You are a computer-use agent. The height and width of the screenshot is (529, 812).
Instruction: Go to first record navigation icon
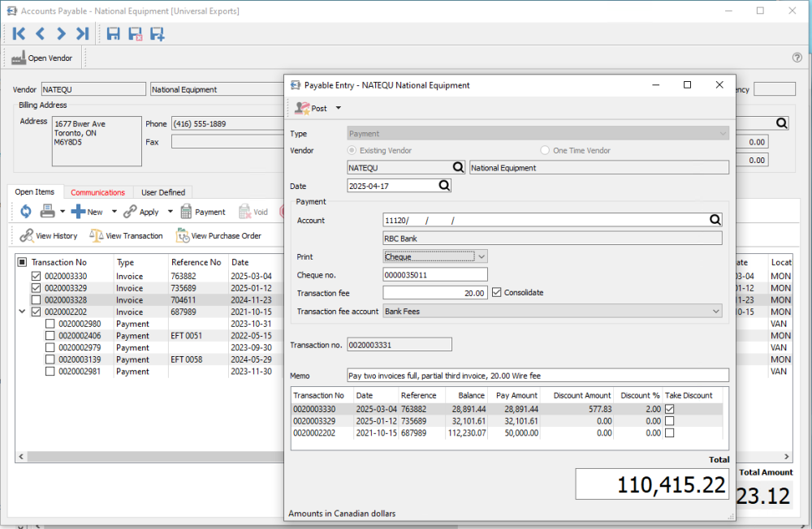point(19,33)
